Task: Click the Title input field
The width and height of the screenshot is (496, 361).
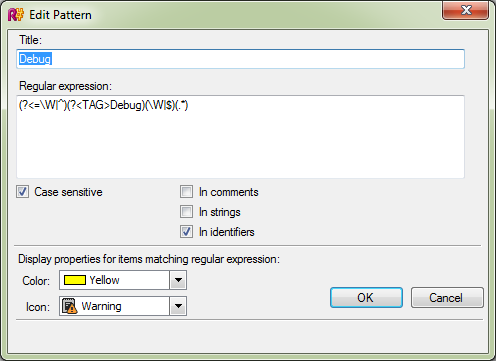Action: (240, 59)
